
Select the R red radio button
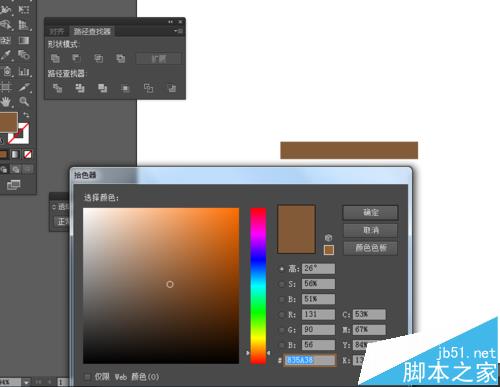(282, 315)
